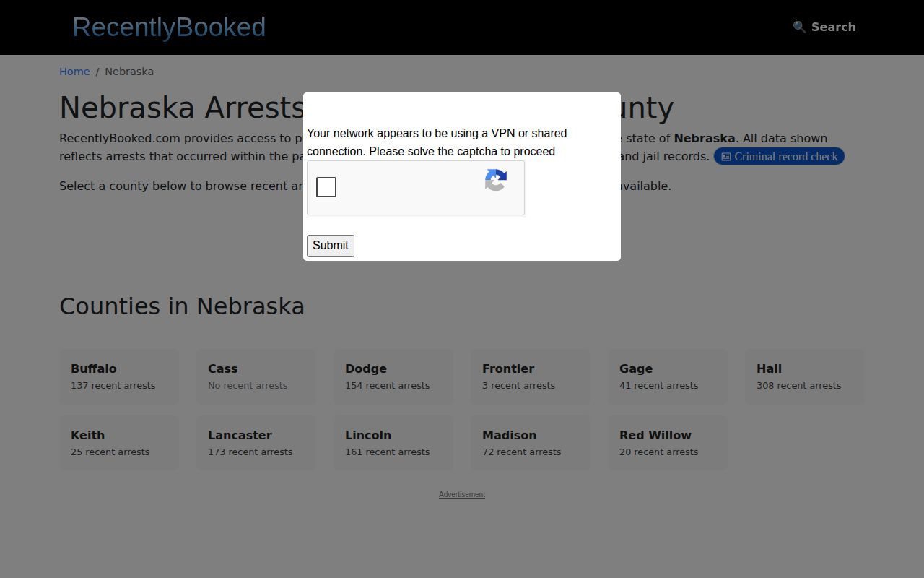Open Buffalo county card

click(119, 376)
